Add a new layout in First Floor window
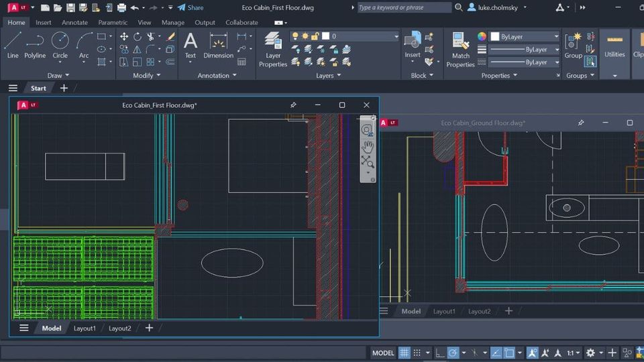The width and height of the screenshot is (644, 362). click(149, 328)
